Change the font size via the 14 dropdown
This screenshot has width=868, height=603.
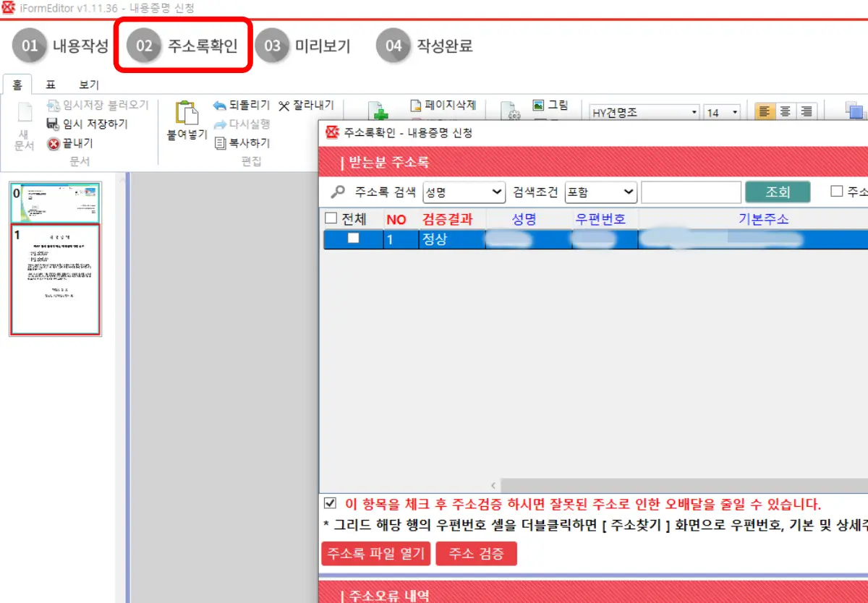(734, 112)
